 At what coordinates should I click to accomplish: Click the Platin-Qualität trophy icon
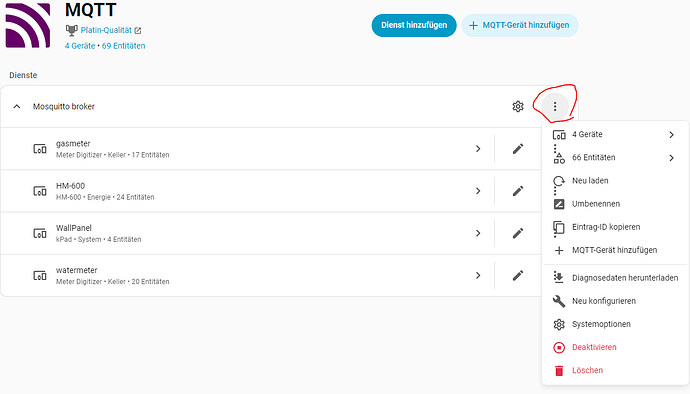[71, 30]
